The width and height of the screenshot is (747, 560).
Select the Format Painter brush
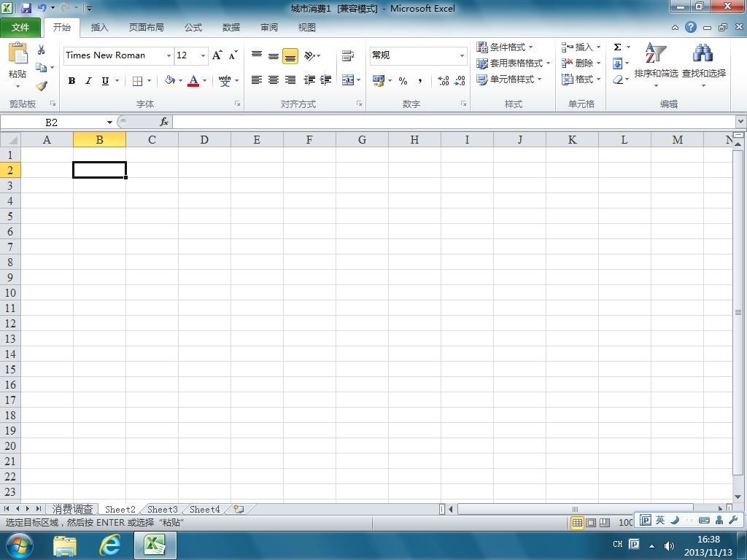coord(42,86)
